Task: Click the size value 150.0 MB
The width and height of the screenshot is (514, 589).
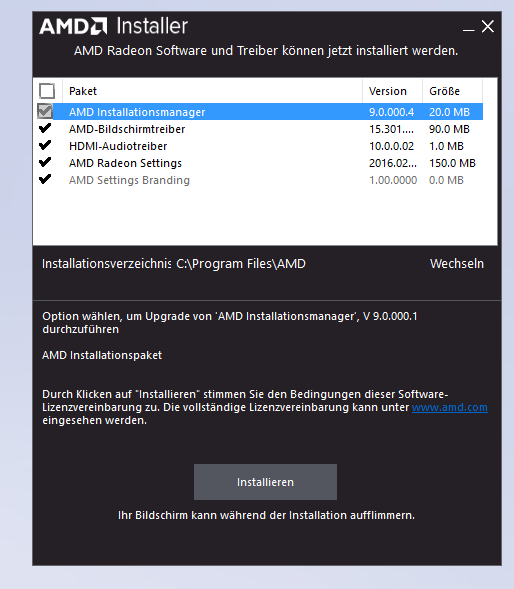Action: (x=452, y=163)
